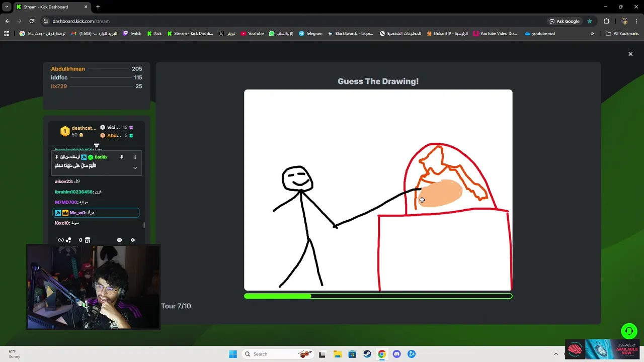This screenshot has width=644, height=362.
Task: Click the collapse leaderboard handle above chat
Action: click(97, 145)
